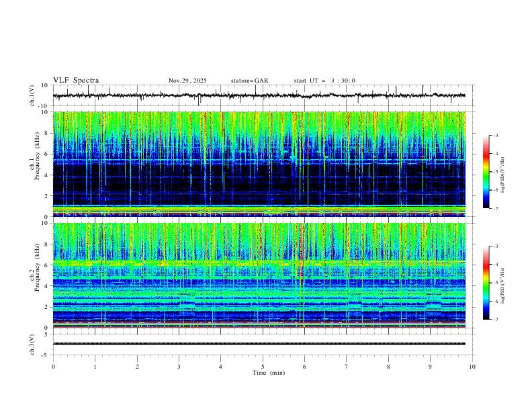Click the ch.1 color bar "log(PSD)" label

click(502, 175)
